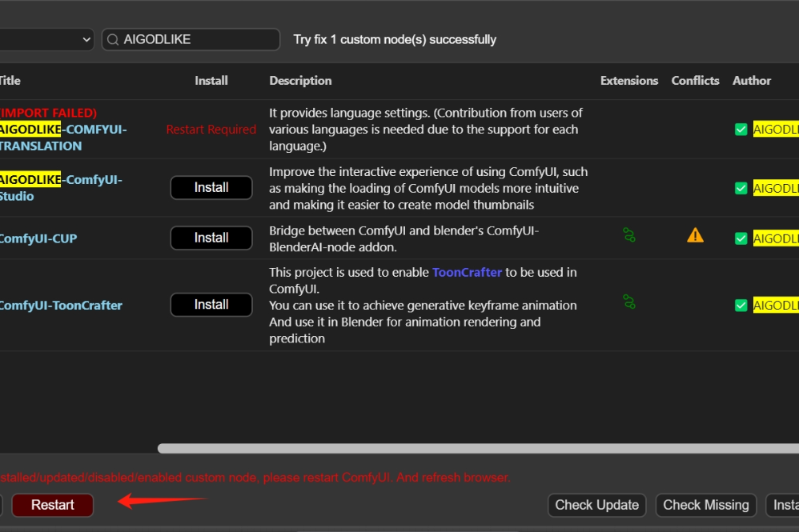Open extensions icon for ComfyUI-ToonCrafter row
This screenshot has width=799, height=532.
coord(629,302)
